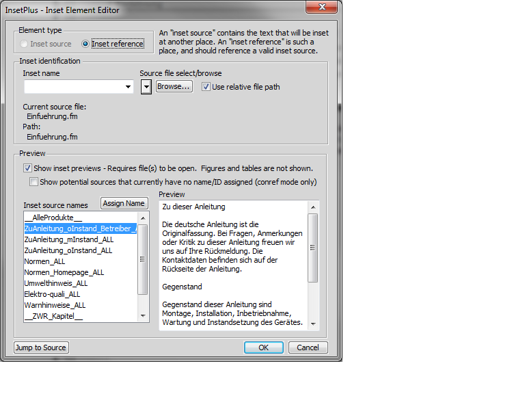The width and height of the screenshot is (525, 420).
Task: Open the Inset name combo box
Action: pyautogui.click(x=128, y=87)
